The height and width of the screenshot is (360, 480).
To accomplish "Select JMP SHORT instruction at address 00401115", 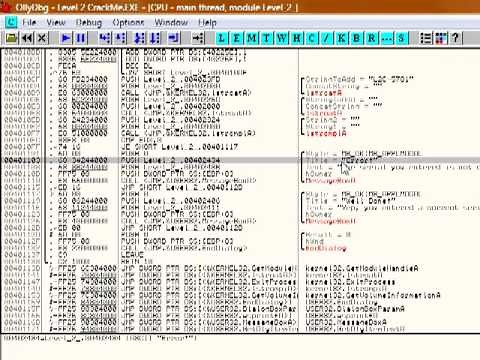I will point(182,187).
